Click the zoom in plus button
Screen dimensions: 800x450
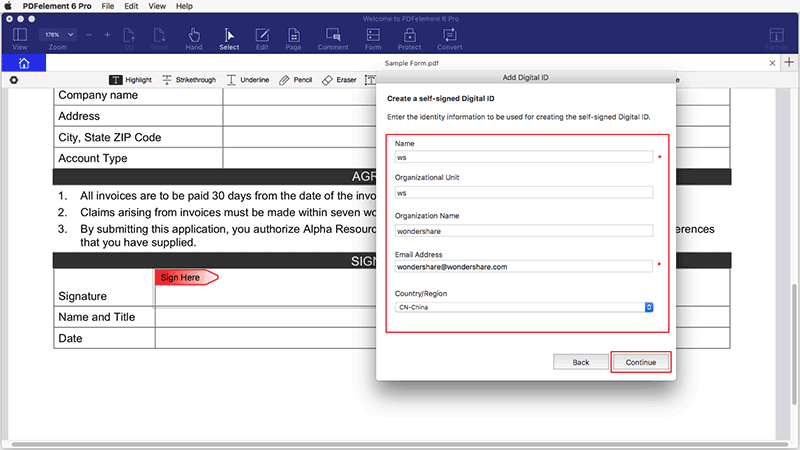[107, 35]
